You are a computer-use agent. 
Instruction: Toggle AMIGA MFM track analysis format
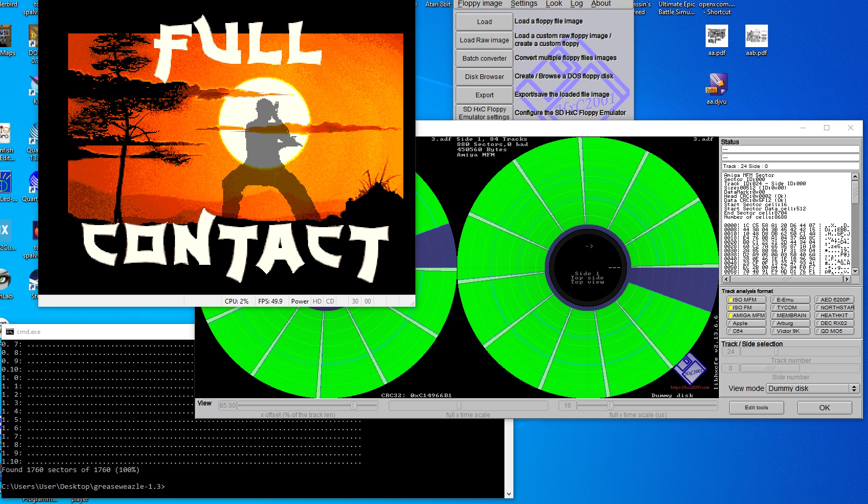(746, 316)
